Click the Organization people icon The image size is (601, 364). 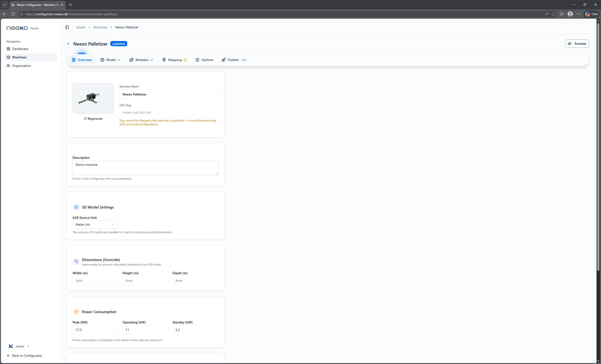(x=8, y=66)
